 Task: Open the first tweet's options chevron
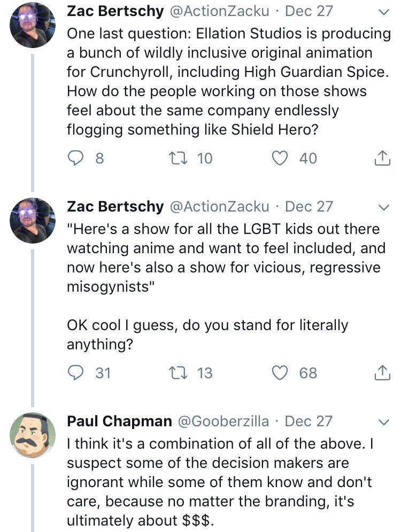[x=383, y=11]
